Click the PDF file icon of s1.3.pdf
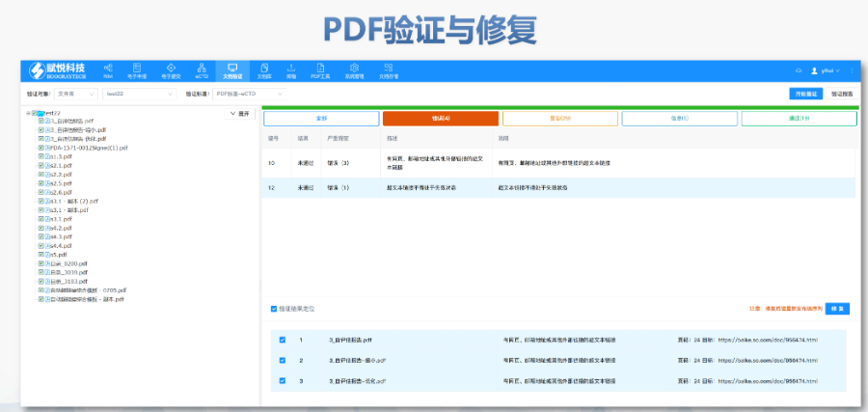This screenshot has height=412, width=868. 47,156
